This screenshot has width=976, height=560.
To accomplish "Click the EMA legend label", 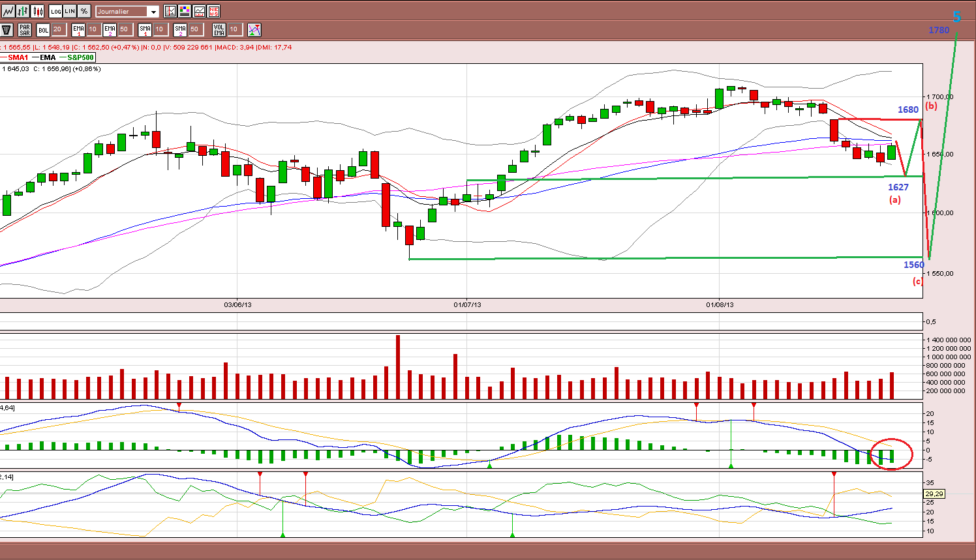I will click(x=48, y=57).
